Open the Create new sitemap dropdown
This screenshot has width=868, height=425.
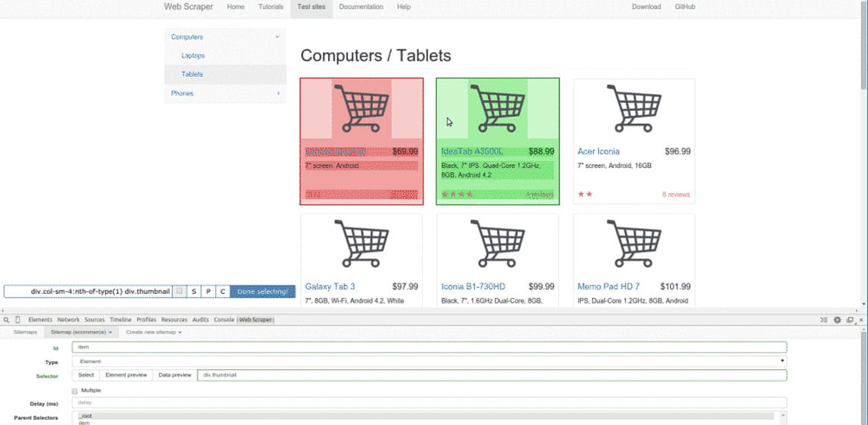(154, 332)
